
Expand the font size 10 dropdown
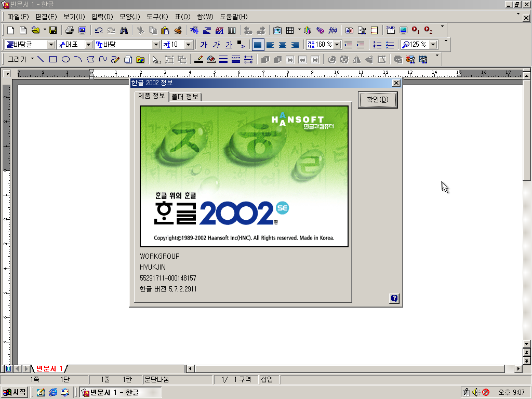[189, 45]
